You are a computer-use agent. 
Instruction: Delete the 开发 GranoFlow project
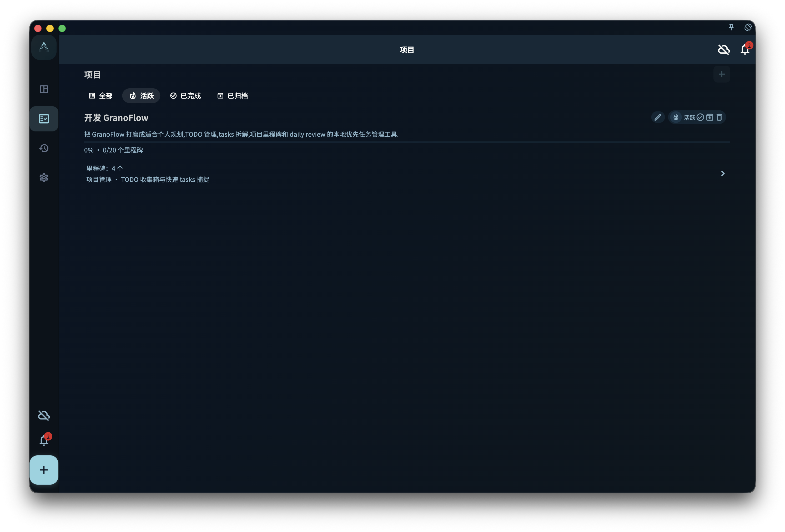719,117
